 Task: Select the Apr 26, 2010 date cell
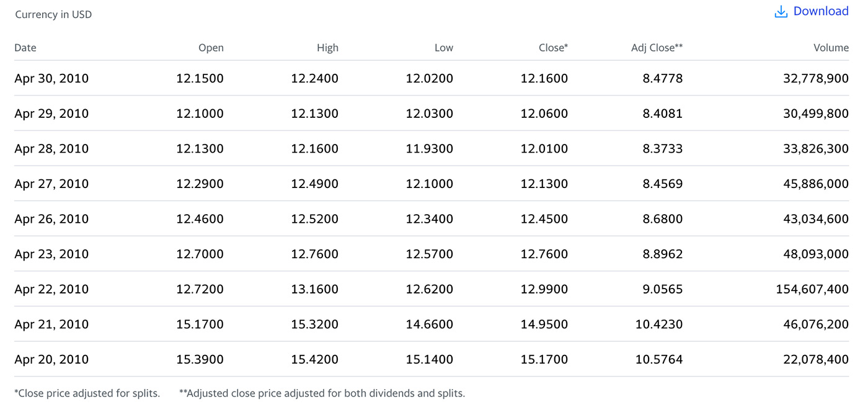coord(51,219)
